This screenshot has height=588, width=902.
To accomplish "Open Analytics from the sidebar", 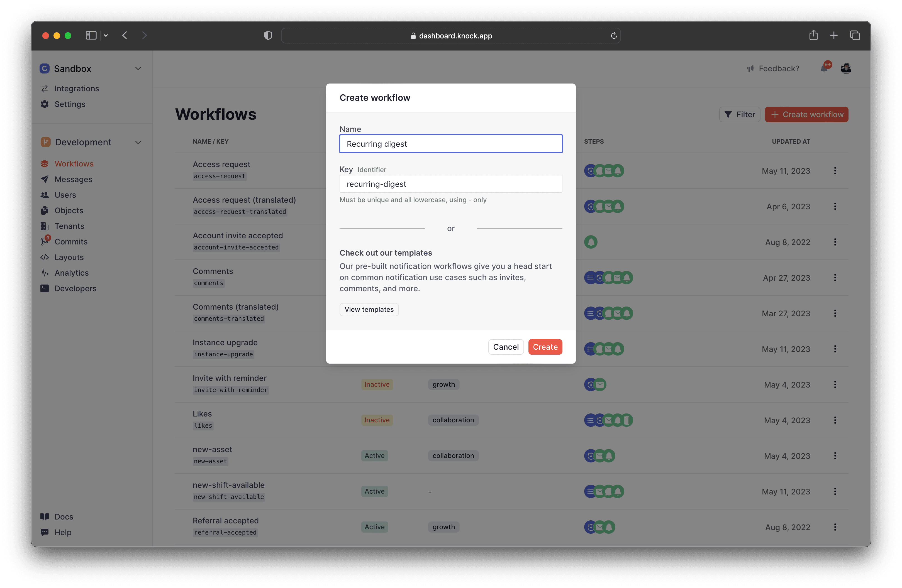I will click(x=71, y=272).
